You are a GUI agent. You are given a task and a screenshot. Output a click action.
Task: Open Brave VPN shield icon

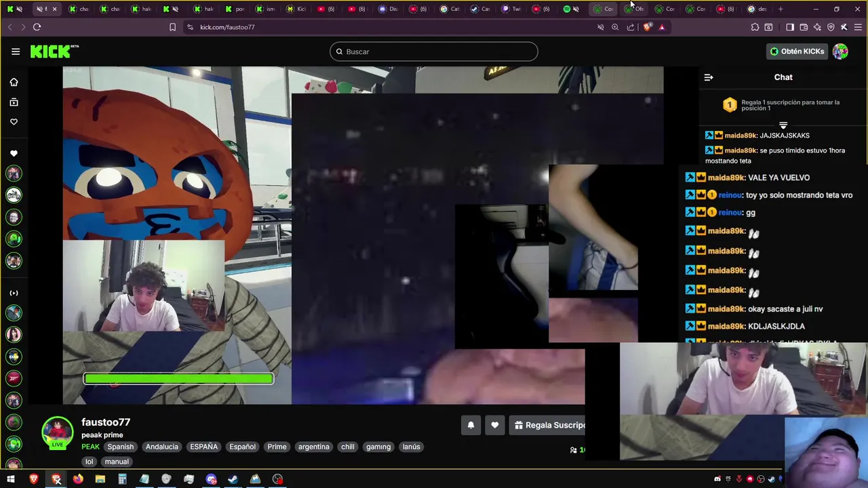tap(831, 27)
